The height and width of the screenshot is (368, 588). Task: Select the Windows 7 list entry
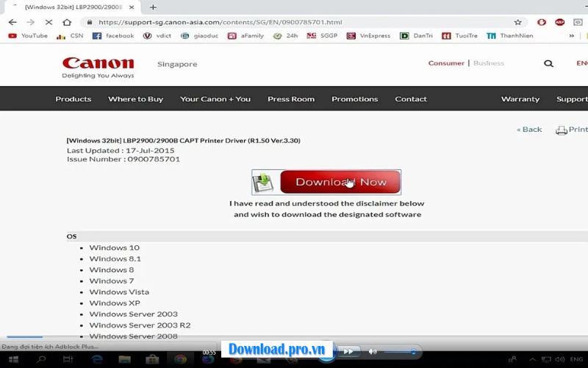click(x=112, y=281)
